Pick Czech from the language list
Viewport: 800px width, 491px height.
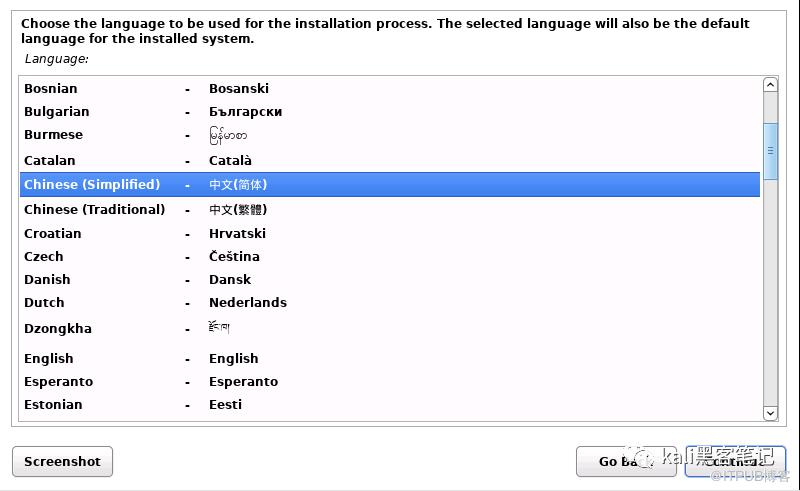click(x=390, y=257)
